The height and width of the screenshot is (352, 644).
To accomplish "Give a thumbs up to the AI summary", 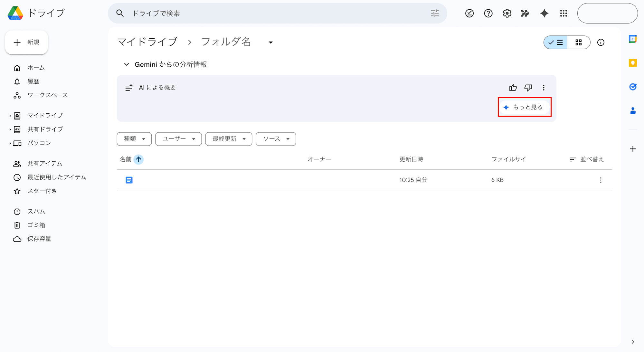I will [x=513, y=87].
